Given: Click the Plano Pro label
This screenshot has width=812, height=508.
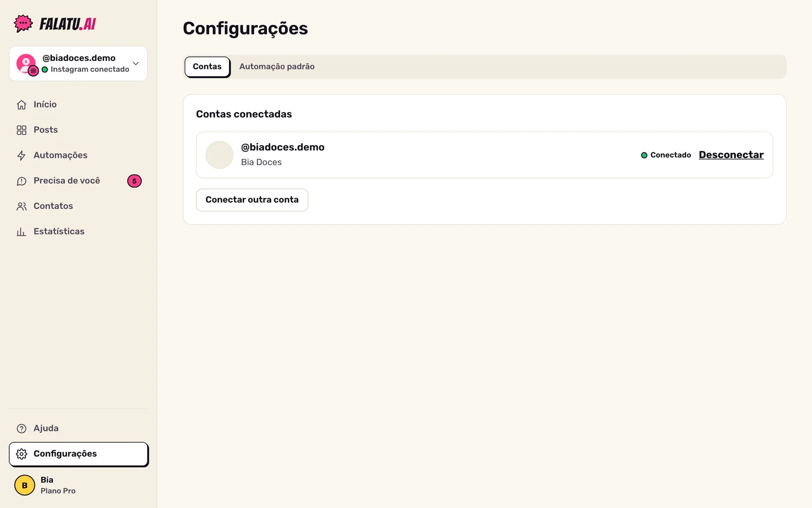Looking at the screenshot, I should [x=58, y=491].
